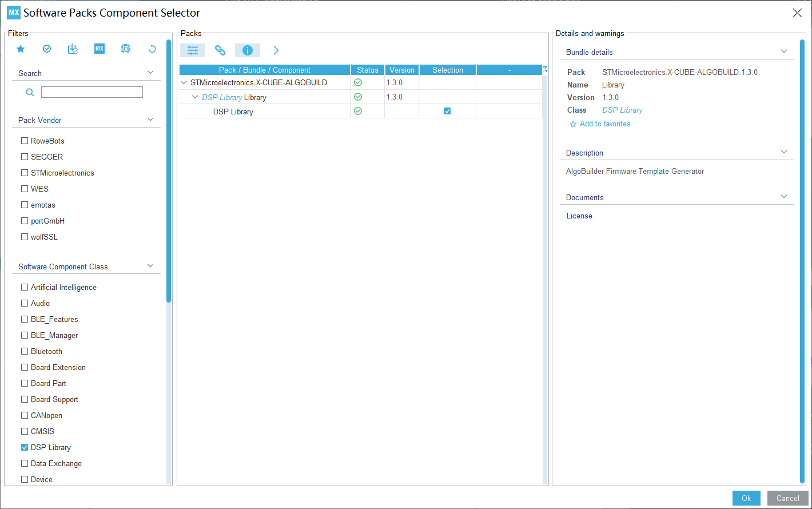Collapse the Software Component Class section
812x509 pixels.
[150, 265]
